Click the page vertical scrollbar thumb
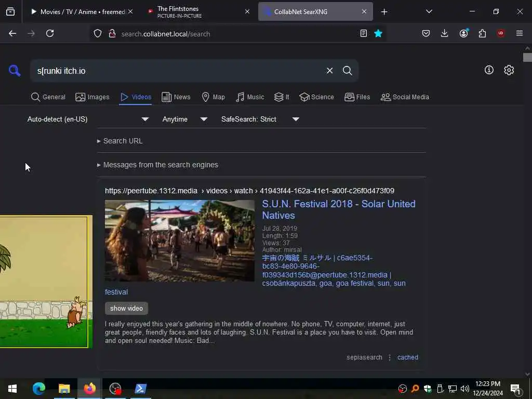The image size is (532, 399). pos(527,57)
